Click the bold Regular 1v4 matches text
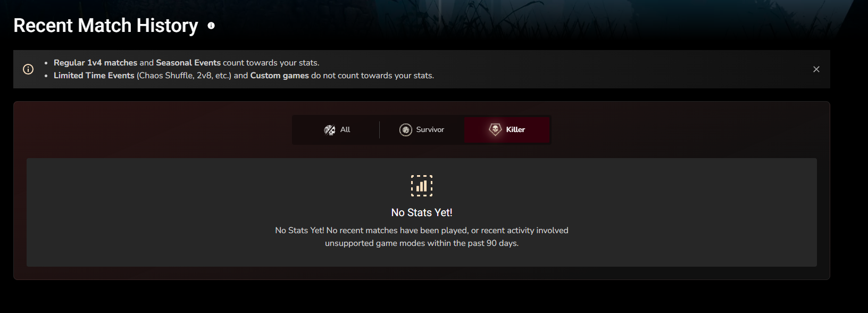Screen dimensions: 868x313 (95, 63)
